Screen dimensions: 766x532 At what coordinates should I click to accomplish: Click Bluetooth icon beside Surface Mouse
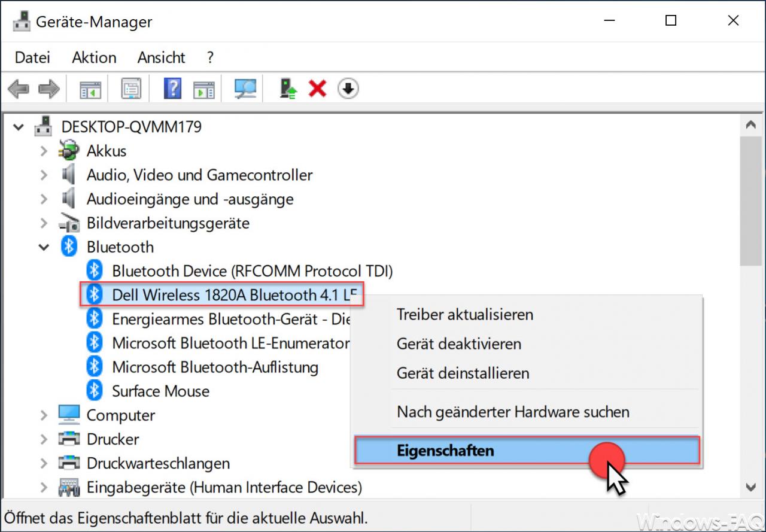[94, 391]
